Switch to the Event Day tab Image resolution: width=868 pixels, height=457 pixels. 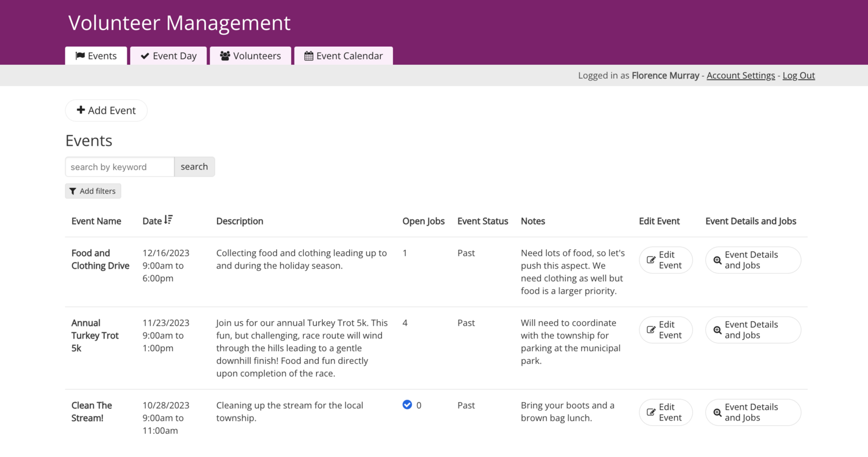click(168, 56)
